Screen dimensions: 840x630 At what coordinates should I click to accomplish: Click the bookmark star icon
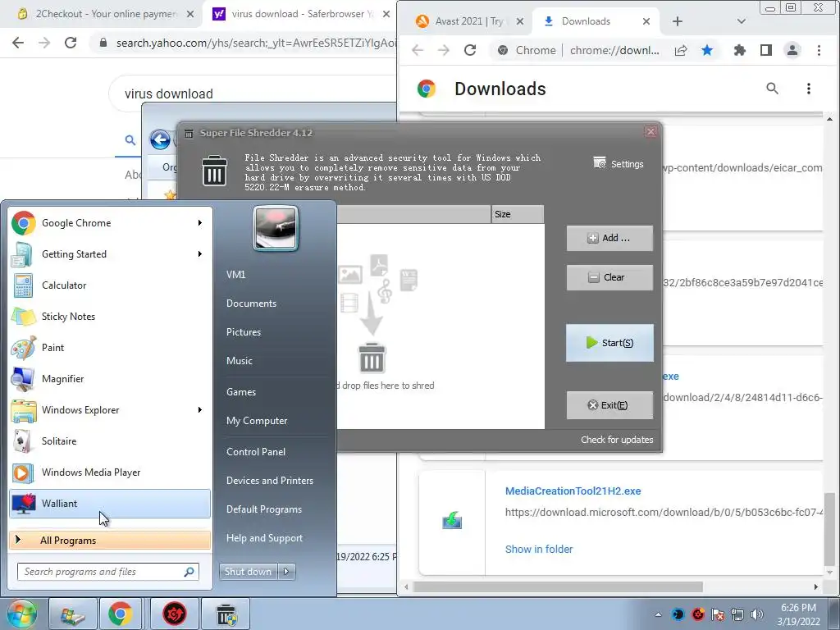pyautogui.click(x=707, y=50)
